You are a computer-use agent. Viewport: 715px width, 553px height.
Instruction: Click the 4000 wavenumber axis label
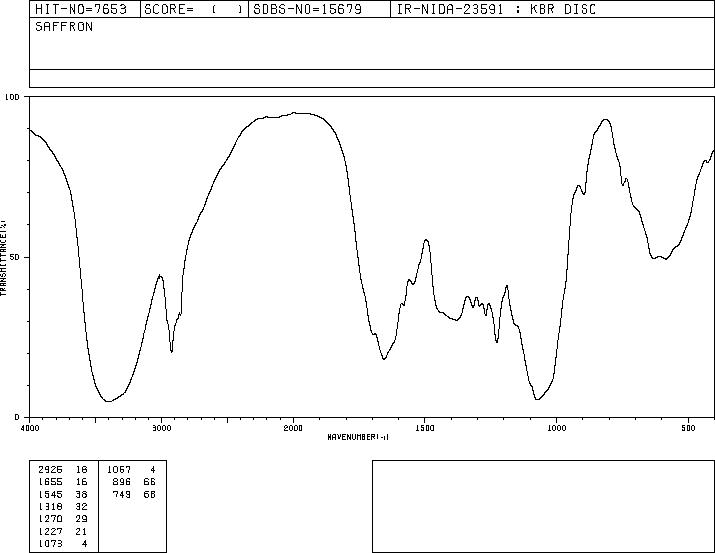pos(30,428)
